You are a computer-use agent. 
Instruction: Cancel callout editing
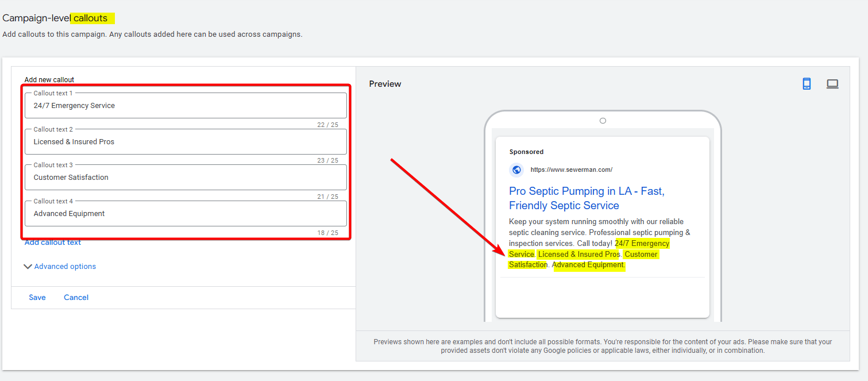(76, 298)
